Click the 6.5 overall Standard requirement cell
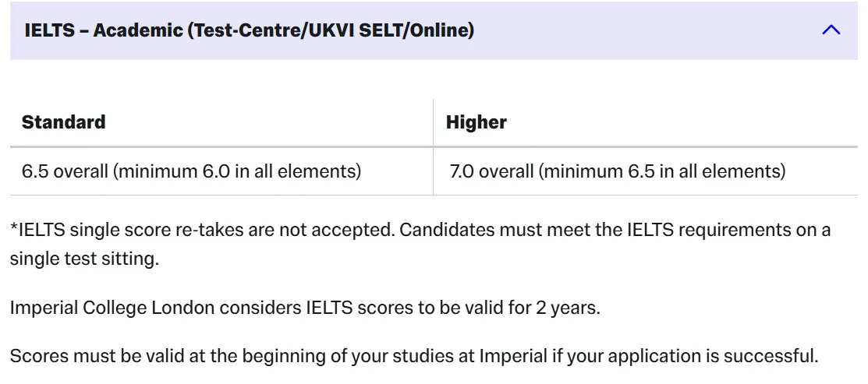 pos(221,171)
